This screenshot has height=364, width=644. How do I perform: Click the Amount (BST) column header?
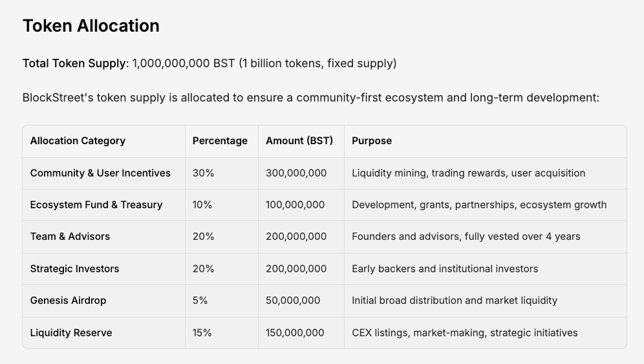click(x=299, y=141)
